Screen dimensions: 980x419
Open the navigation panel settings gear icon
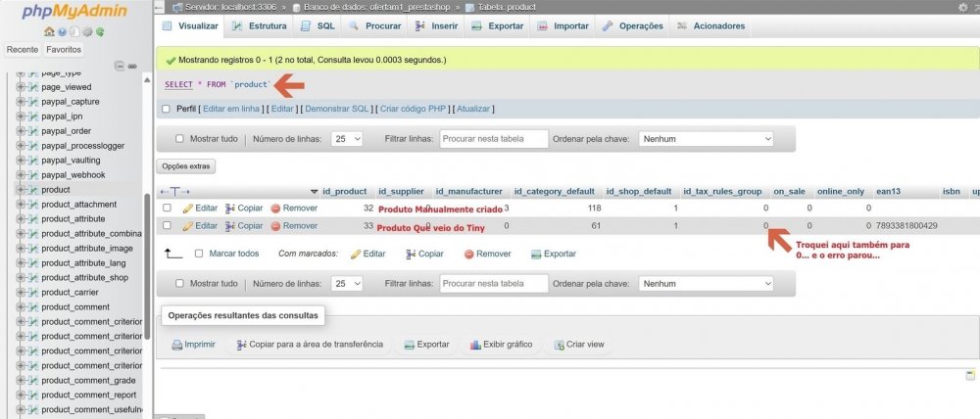point(87,31)
